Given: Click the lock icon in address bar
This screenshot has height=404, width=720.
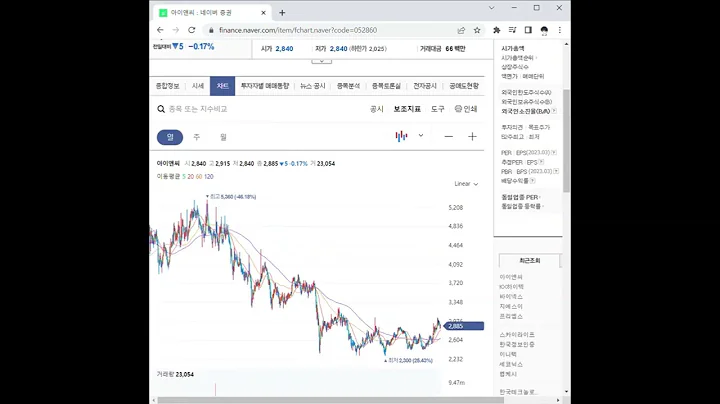Looking at the screenshot, I should 211,30.
